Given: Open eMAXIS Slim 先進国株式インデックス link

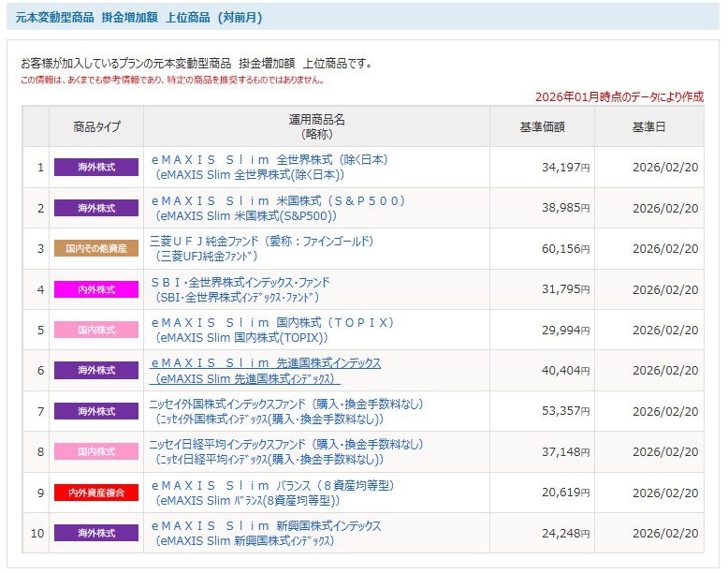Looking at the screenshot, I should (x=265, y=371).
